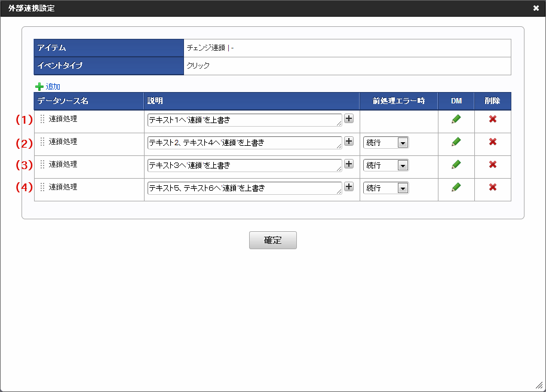This screenshot has width=546, height=392.
Task: Delete the テキスト5、テキスト6へ row
Action: [493, 187]
